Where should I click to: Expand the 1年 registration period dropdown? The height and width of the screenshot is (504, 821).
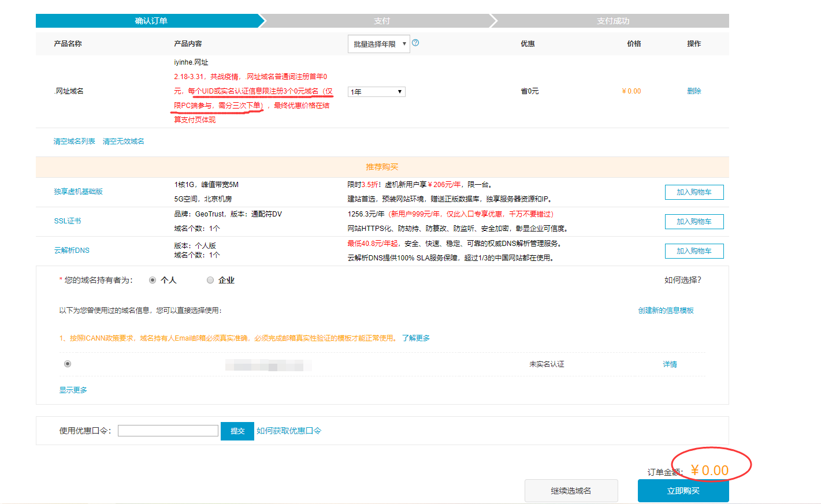click(376, 92)
